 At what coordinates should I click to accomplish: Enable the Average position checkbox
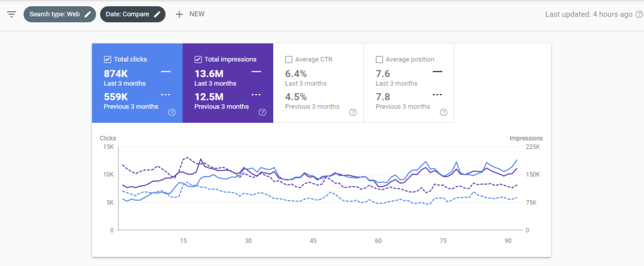(379, 59)
